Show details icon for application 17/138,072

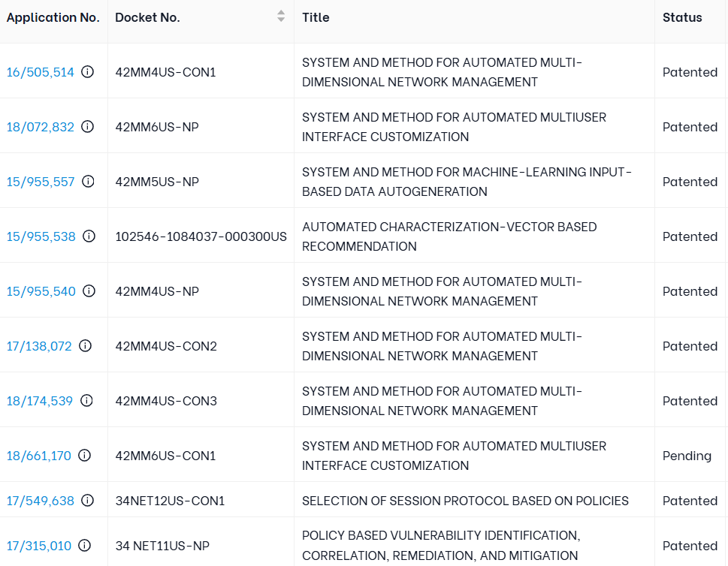[85, 346]
